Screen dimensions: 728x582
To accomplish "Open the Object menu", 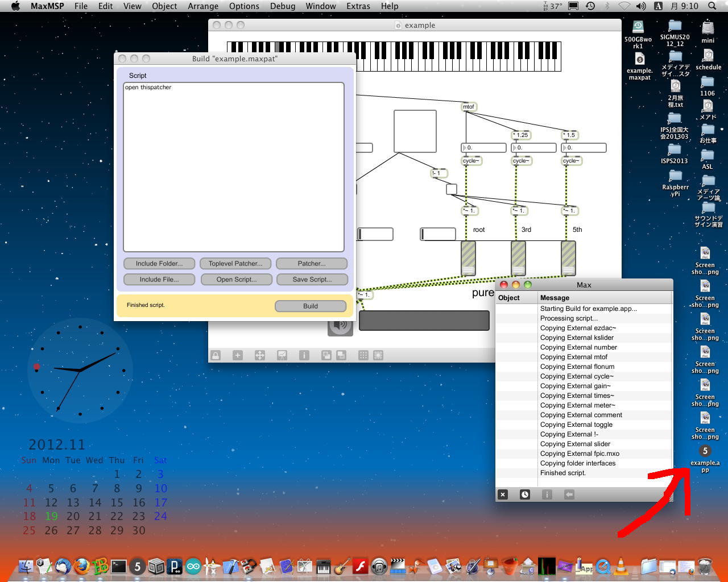I will (164, 6).
